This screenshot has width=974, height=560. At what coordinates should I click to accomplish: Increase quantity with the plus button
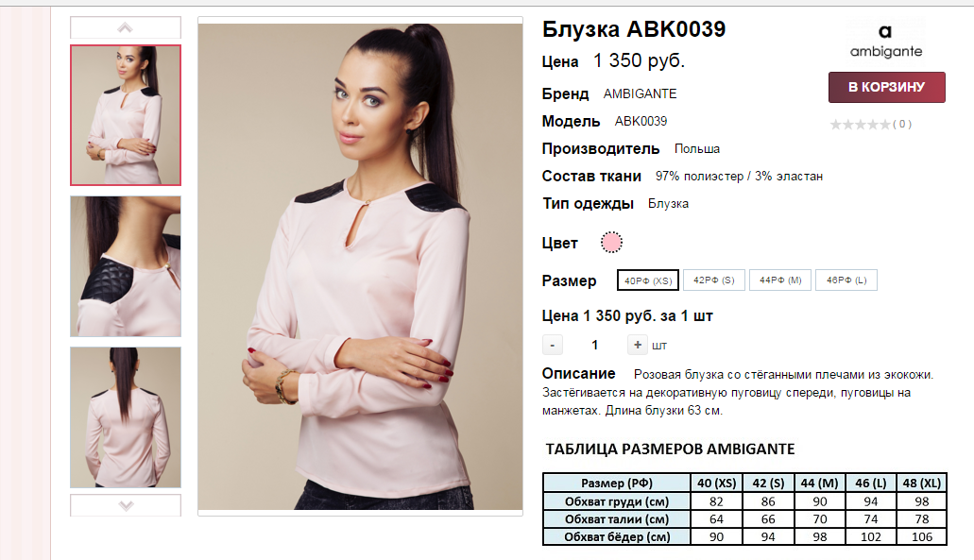[x=638, y=345]
